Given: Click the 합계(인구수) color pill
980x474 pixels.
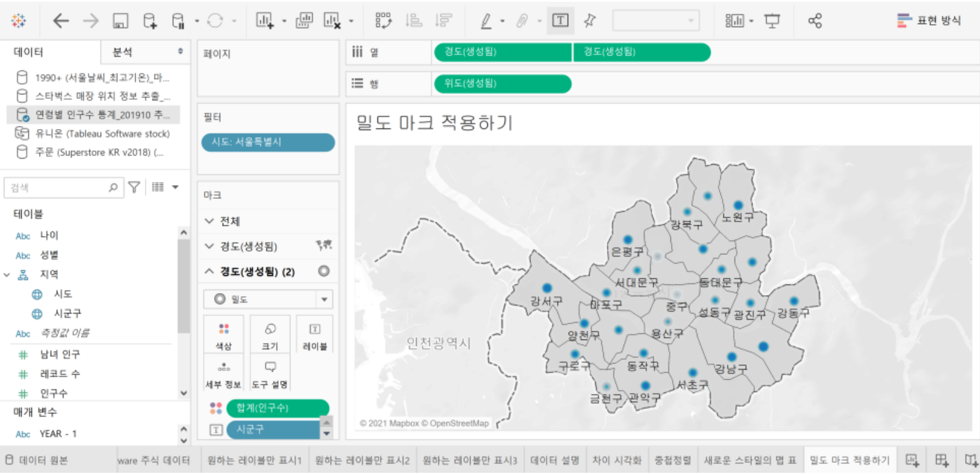Looking at the screenshot, I should click(x=278, y=408).
